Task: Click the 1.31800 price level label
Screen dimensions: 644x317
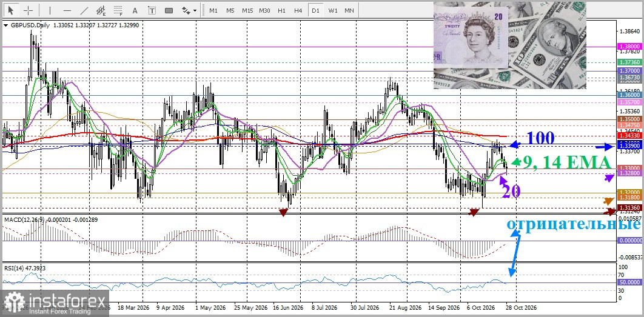Action: coord(630,198)
